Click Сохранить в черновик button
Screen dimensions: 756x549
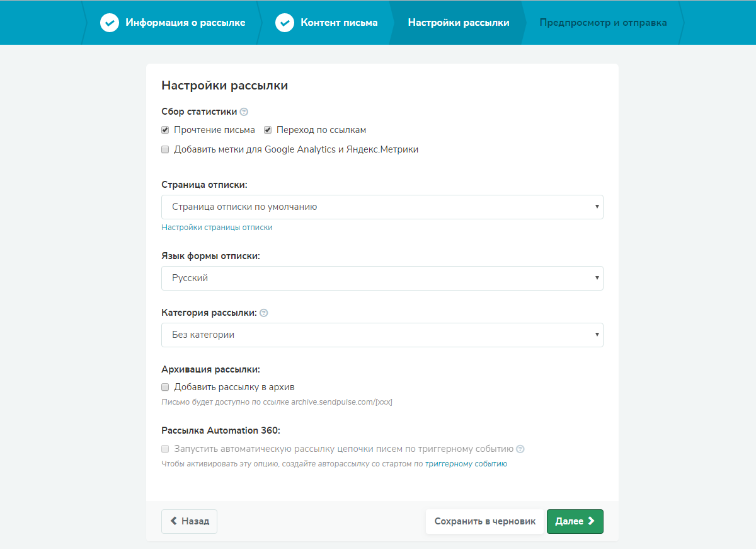(x=484, y=521)
